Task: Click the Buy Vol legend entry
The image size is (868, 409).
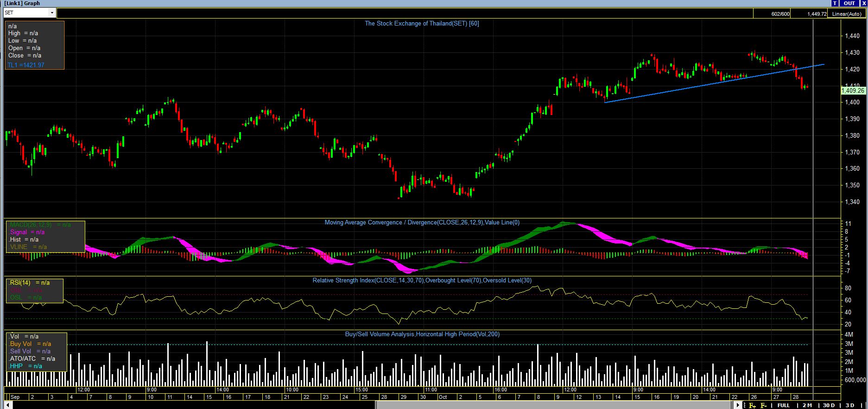Action: tap(30, 344)
